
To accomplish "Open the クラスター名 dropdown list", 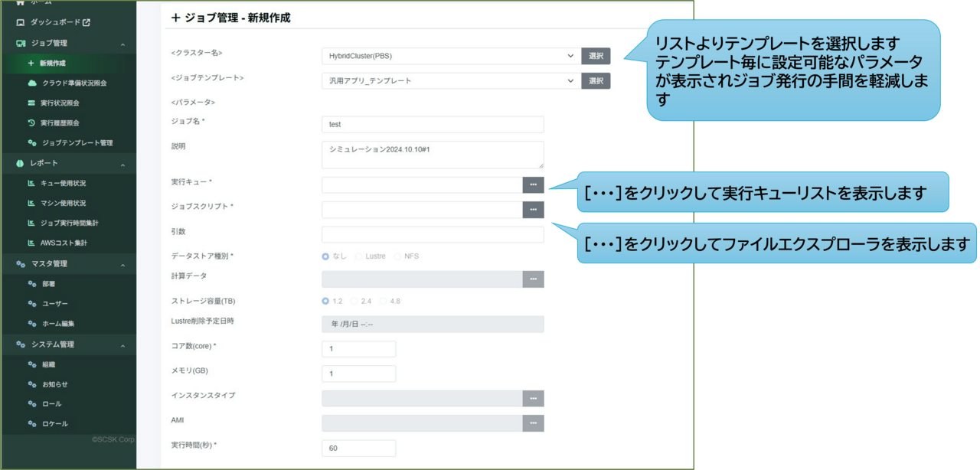I will pos(449,56).
